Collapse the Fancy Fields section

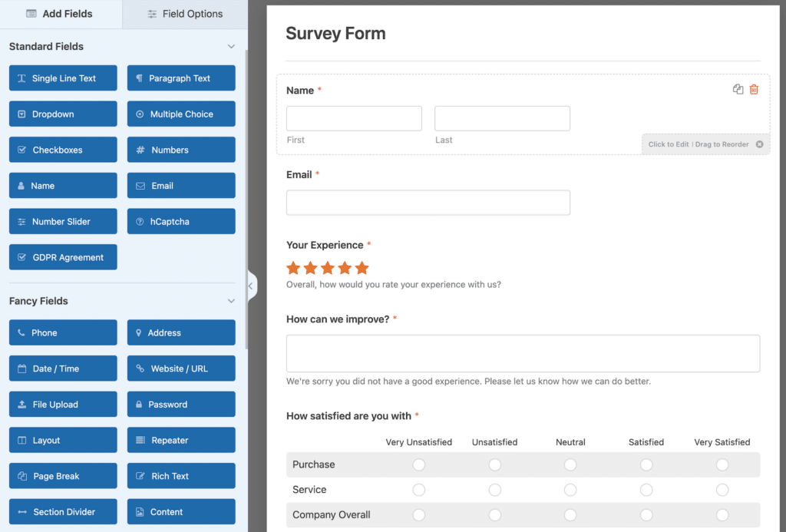click(231, 300)
